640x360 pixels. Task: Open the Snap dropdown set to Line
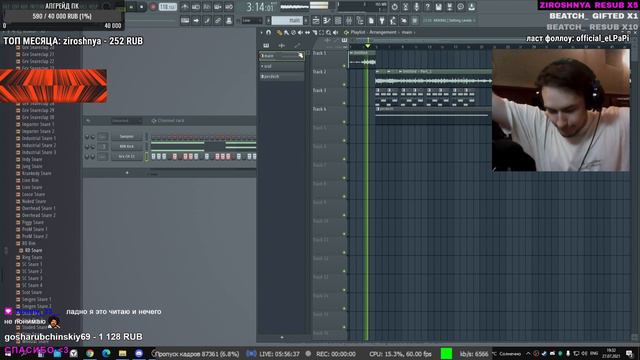[x=251, y=20]
